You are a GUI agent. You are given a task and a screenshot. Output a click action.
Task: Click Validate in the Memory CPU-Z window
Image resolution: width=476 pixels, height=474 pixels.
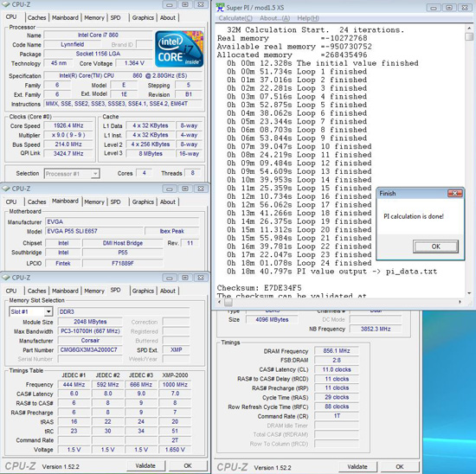(357, 466)
